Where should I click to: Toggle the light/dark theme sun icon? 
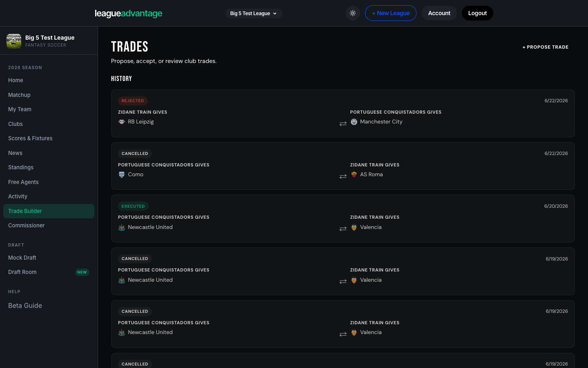(353, 13)
